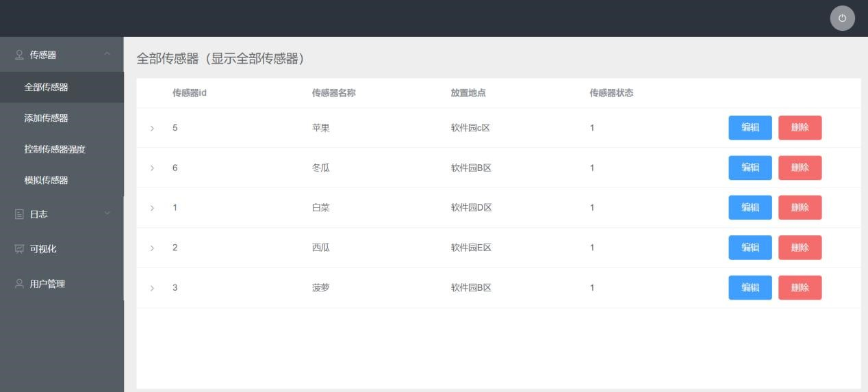Click sensor id 5 cell
Viewport: 868px width, 392px height.
tap(175, 128)
